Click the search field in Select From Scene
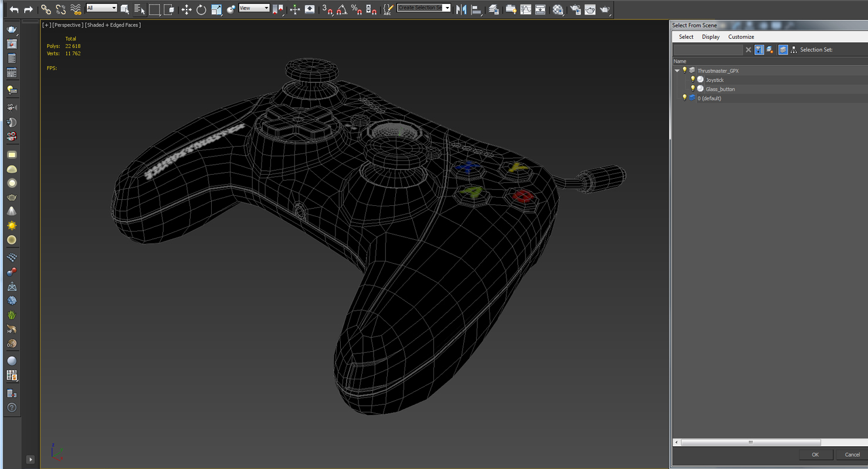This screenshot has width=868, height=469. point(708,50)
